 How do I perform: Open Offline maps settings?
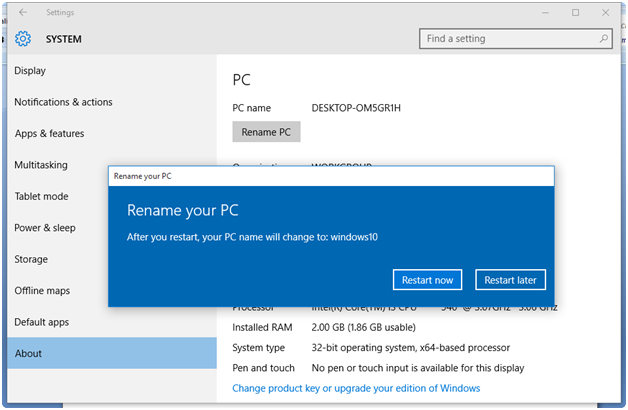(x=42, y=291)
